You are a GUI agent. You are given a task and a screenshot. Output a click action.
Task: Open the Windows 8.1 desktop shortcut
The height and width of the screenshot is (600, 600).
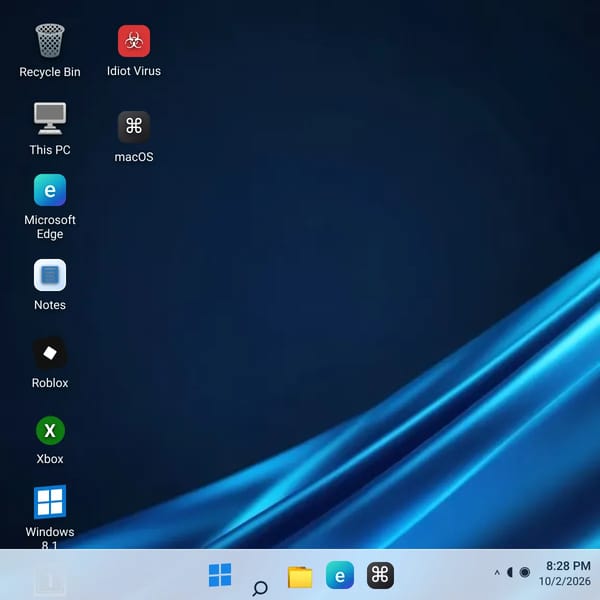click(x=50, y=502)
